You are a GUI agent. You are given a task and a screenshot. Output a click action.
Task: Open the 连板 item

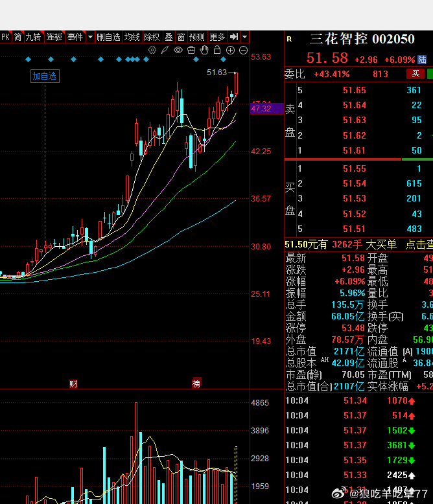[x=54, y=37]
